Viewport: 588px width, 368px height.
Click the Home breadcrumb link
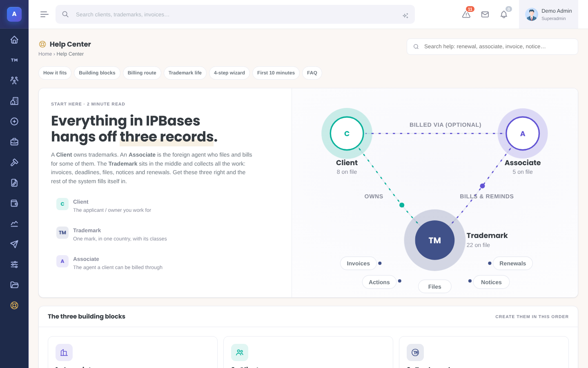click(x=45, y=54)
